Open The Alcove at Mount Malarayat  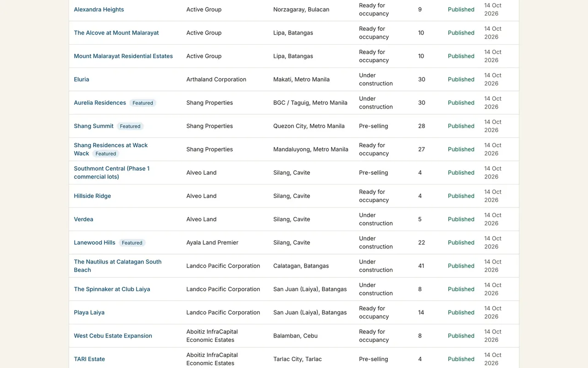[x=116, y=33]
